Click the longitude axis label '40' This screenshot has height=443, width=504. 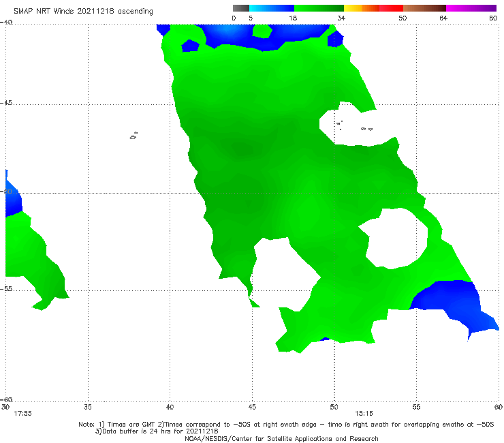click(170, 407)
